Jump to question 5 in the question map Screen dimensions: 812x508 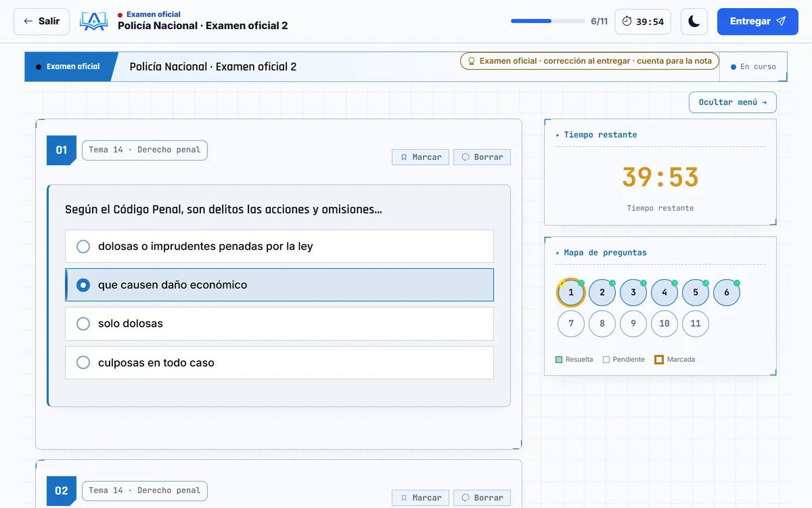click(x=696, y=293)
